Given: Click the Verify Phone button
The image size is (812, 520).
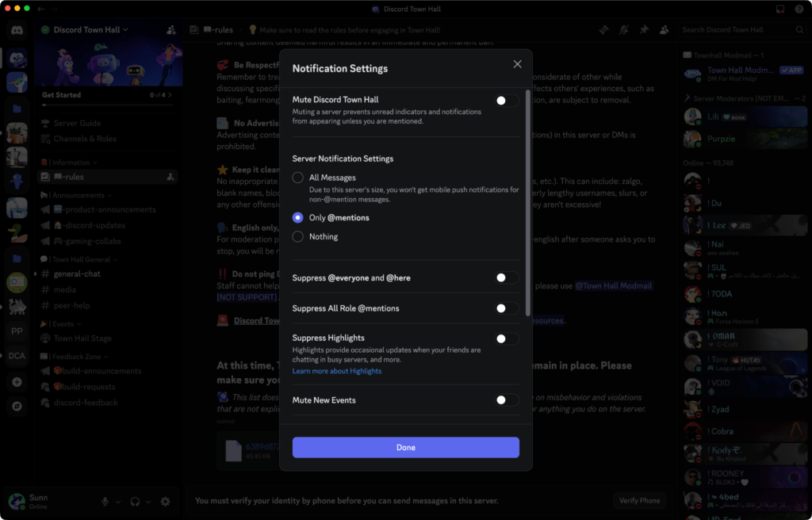Looking at the screenshot, I should pos(640,501).
